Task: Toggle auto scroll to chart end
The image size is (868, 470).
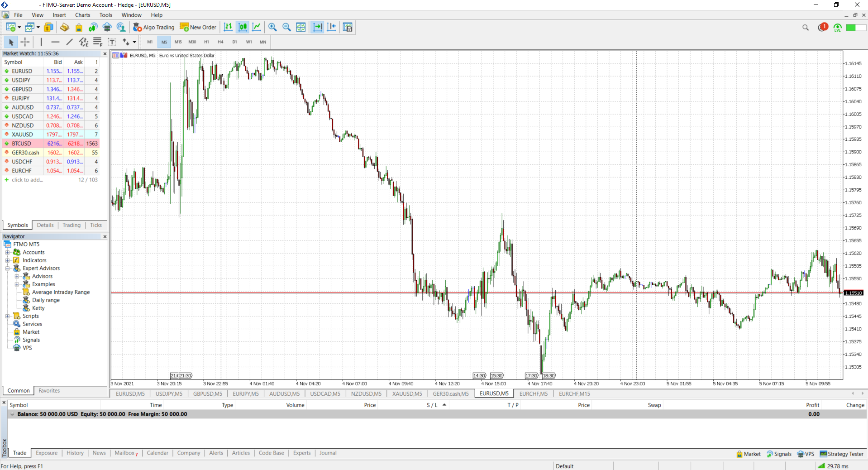Action: (x=318, y=27)
